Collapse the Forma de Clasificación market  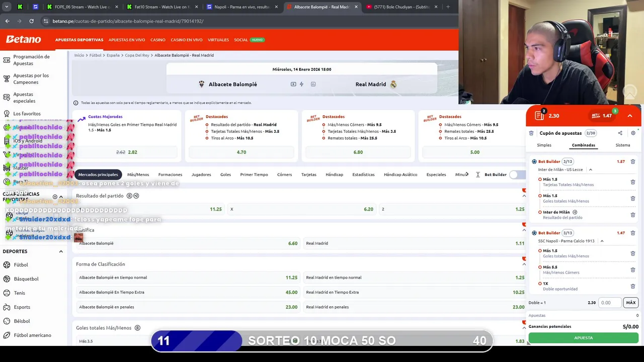(524, 264)
